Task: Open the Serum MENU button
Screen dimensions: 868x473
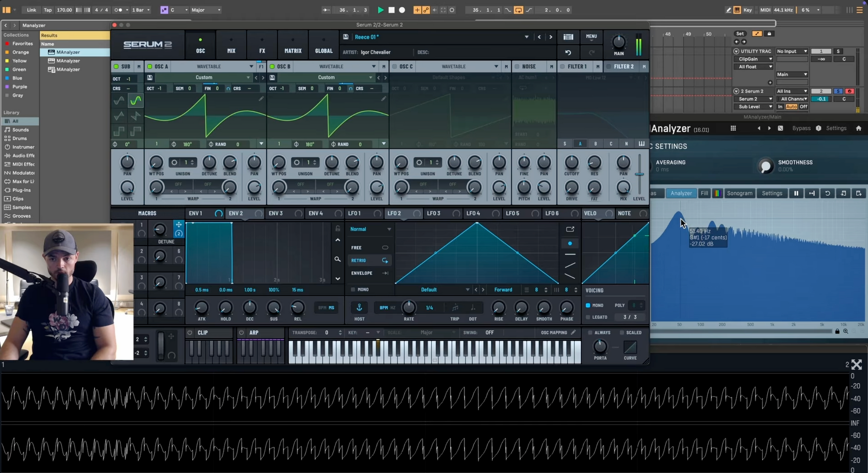Action: coord(591,37)
